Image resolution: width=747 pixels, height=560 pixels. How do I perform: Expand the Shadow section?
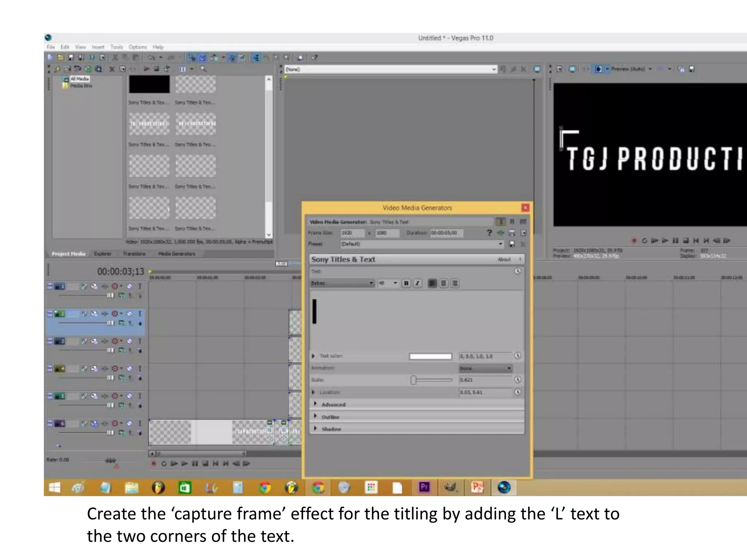coord(315,429)
